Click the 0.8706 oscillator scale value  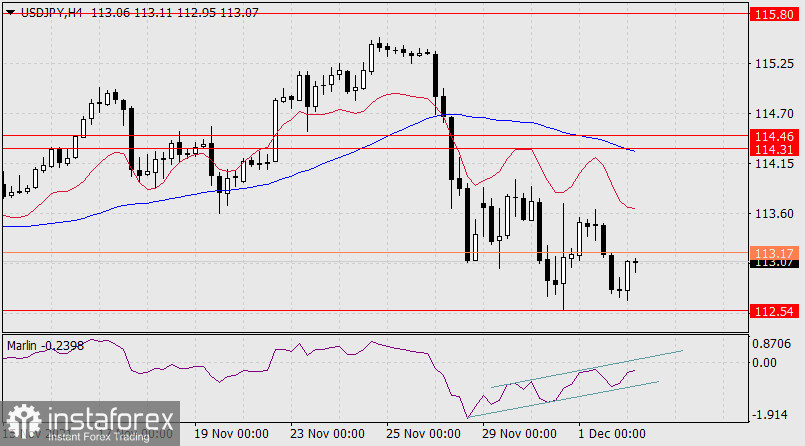point(776,343)
